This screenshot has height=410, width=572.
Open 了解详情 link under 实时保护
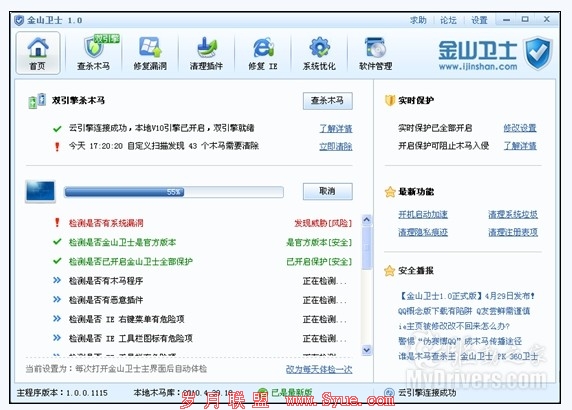click(520, 146)
